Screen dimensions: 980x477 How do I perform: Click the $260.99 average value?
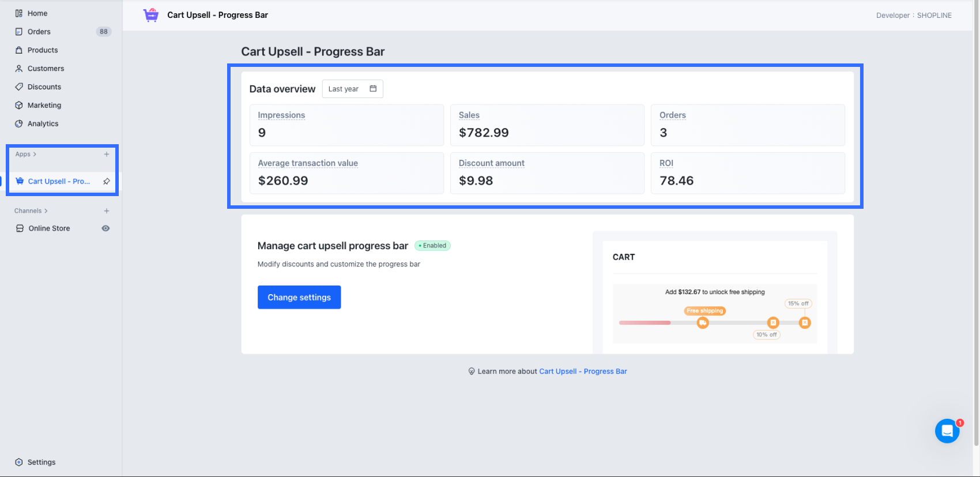point(283,181)
